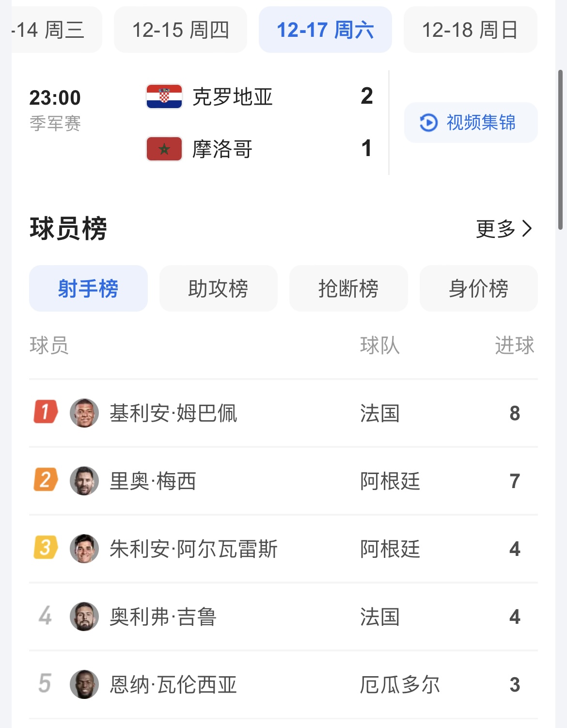Open the 里奥·梅西 player avatar
Viewport: 567px width, 728px height.
pos(84,481)
